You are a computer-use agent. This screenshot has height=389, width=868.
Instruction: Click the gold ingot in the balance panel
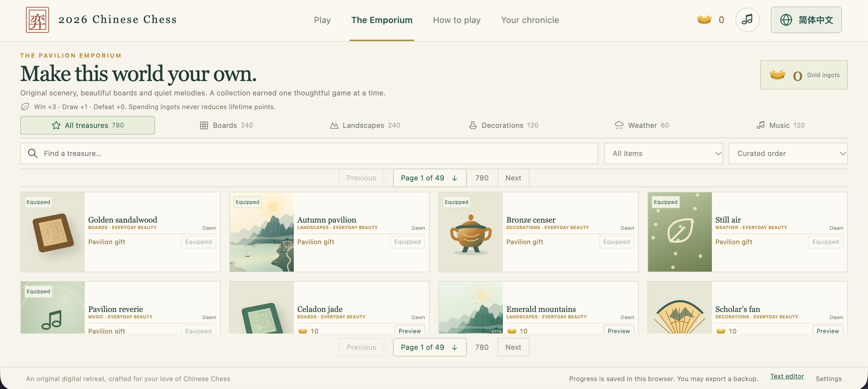pos(778,75)
